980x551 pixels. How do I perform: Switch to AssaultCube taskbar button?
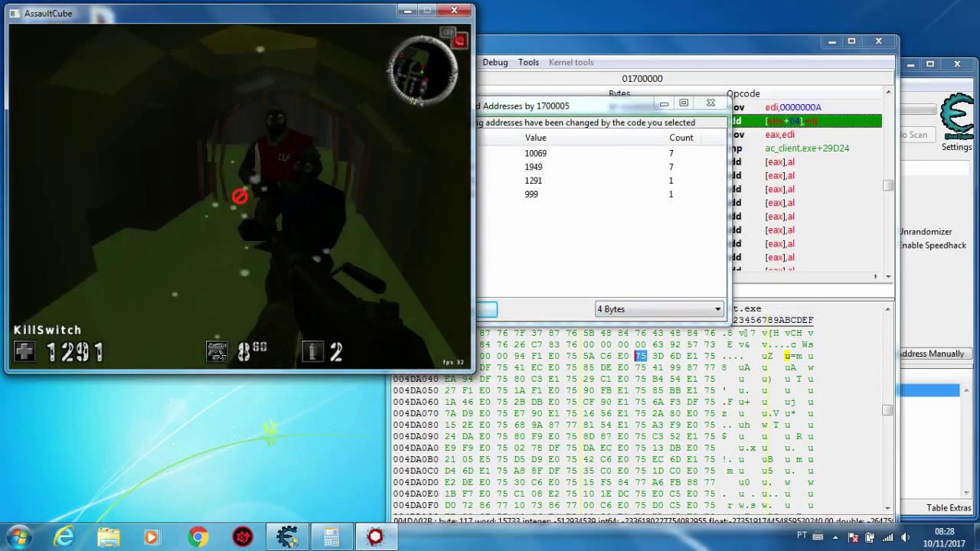click(x=375, y=537)
